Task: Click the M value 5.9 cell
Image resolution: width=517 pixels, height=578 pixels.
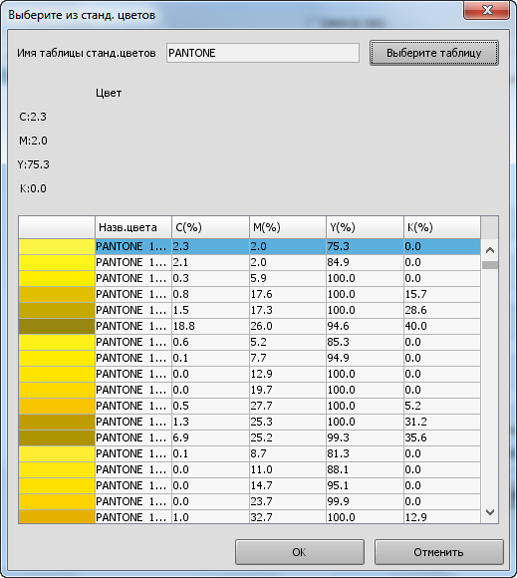Action: (x=288, y=278)
